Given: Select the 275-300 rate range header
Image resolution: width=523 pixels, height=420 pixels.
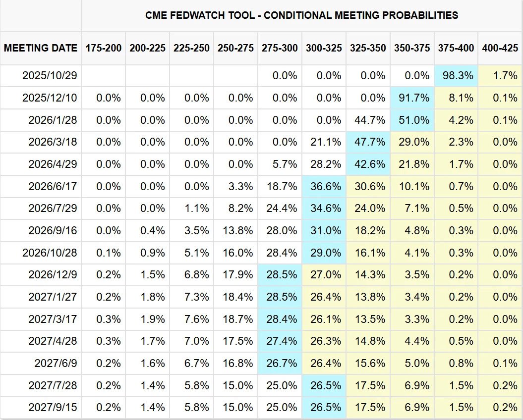Looking at the screenshot, I should (x=280, y=48).
